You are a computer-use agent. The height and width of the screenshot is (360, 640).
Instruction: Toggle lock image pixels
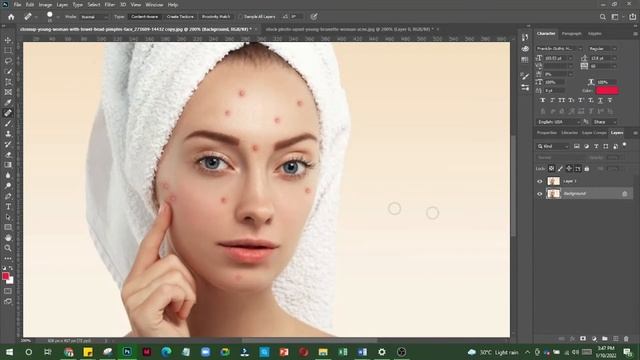click(x=560, y=169)
